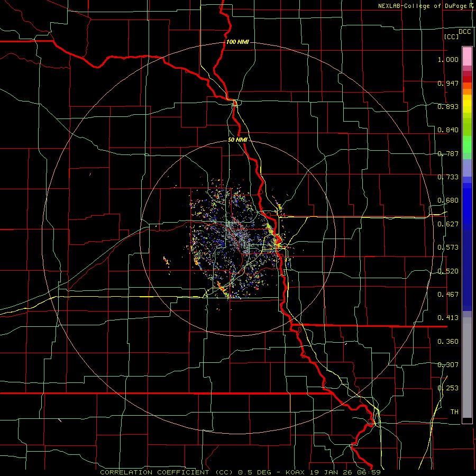The width and height of the screenshot is (476, 476).
Task: Click the 0.520 color scale value
Action: [x=448, y=271]
